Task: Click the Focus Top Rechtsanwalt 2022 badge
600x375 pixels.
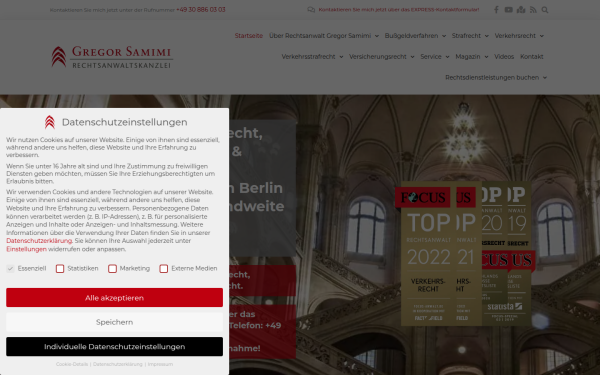Action: (x=426, y=254)
